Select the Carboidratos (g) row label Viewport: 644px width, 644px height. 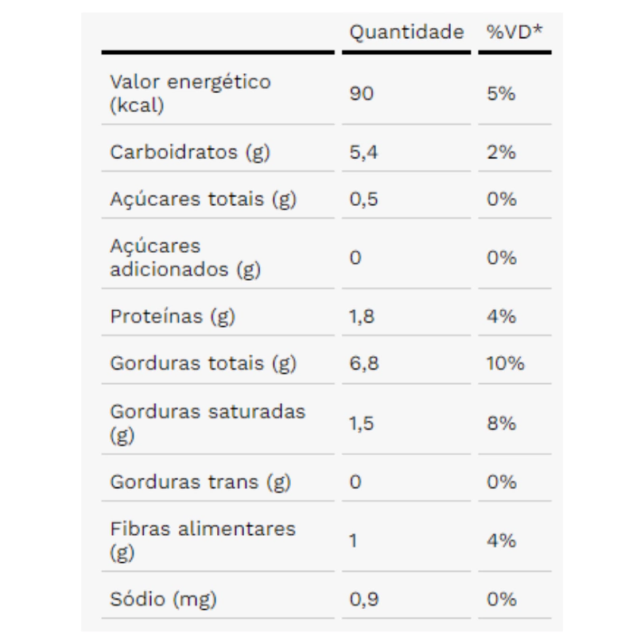pyautogui.click(x=190, y=153)
